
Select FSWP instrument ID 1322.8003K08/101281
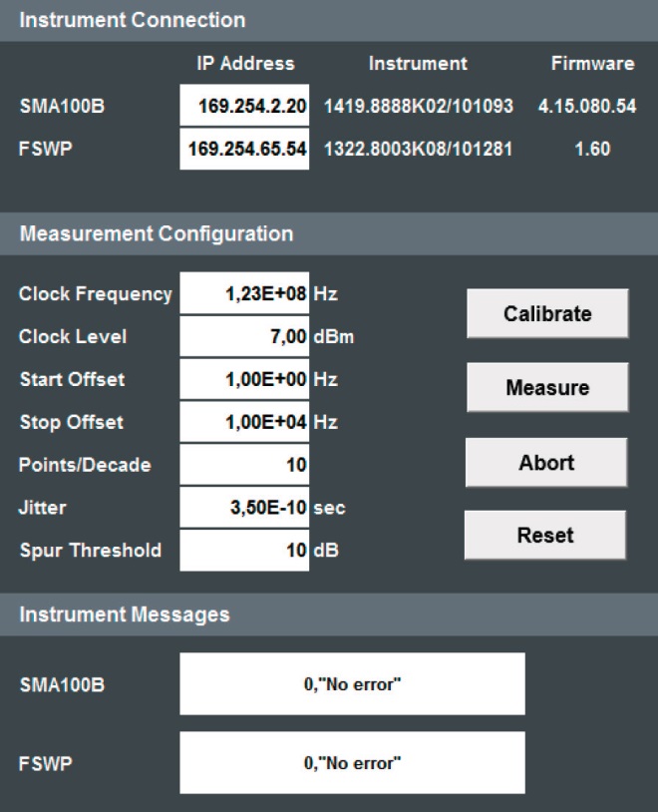coord(419,150)
